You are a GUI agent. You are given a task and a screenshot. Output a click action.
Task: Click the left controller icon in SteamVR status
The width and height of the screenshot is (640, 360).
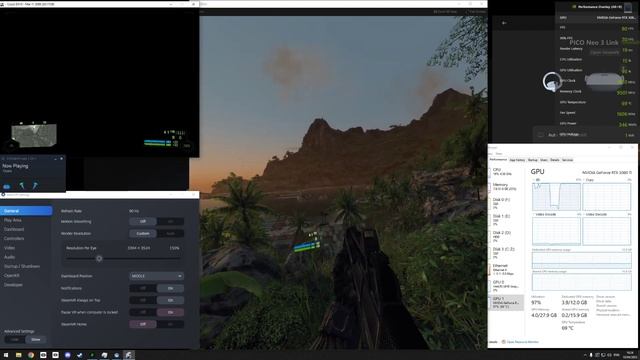pos(22,186)
